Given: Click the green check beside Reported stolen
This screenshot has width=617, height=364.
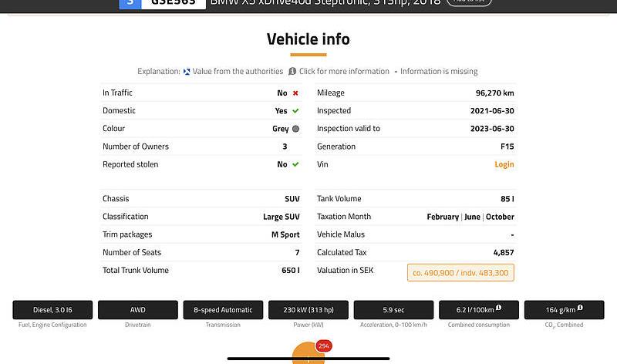Looking at the screenshot, I should [295, 164].
